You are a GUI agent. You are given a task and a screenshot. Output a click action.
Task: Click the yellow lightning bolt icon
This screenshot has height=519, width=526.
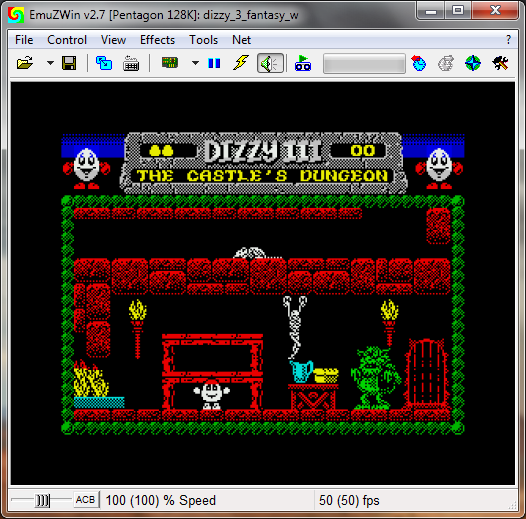[x=241, y=63]
